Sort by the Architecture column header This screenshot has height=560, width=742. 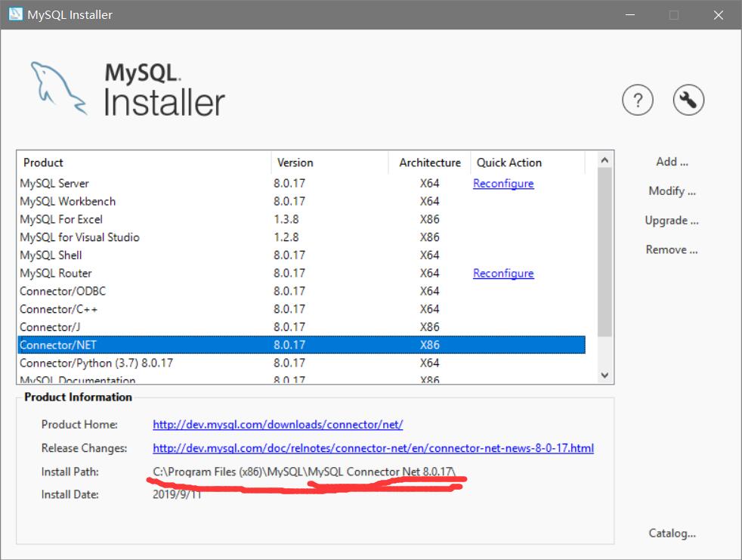[428, 162]
